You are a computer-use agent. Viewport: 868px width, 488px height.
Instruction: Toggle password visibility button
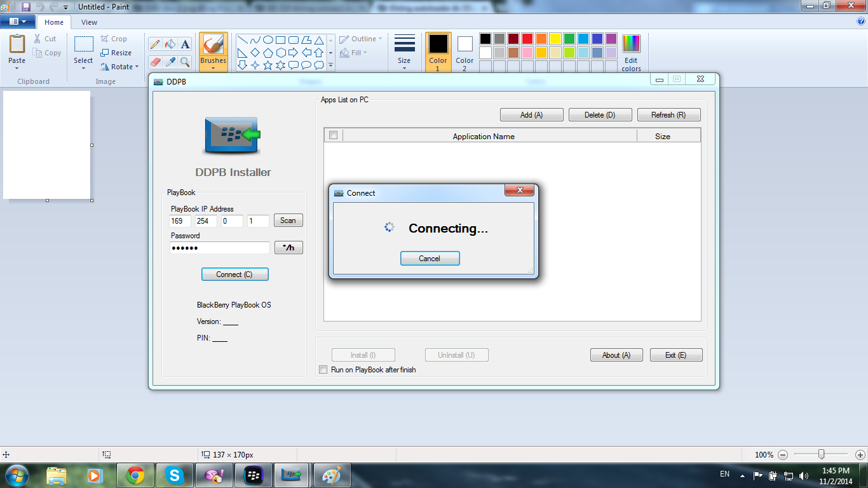(x=288, y=248)
